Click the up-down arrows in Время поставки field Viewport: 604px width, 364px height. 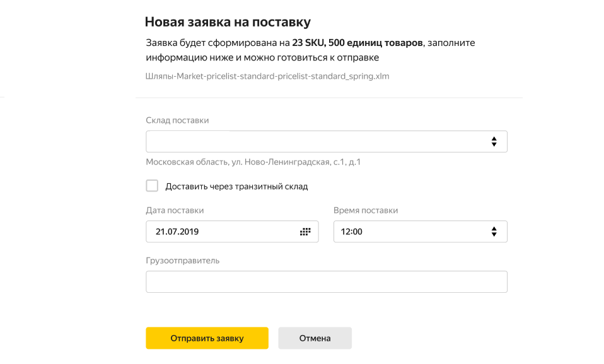tap(494, 232)
